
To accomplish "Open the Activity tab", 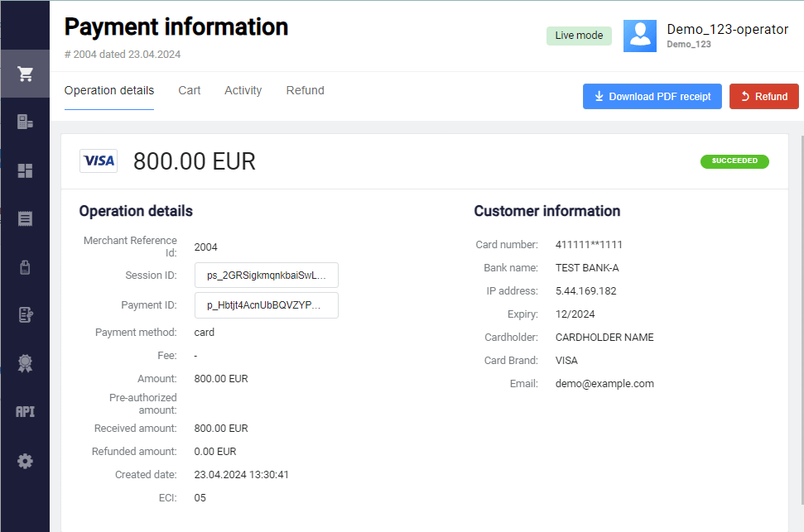I will (243, 91).
